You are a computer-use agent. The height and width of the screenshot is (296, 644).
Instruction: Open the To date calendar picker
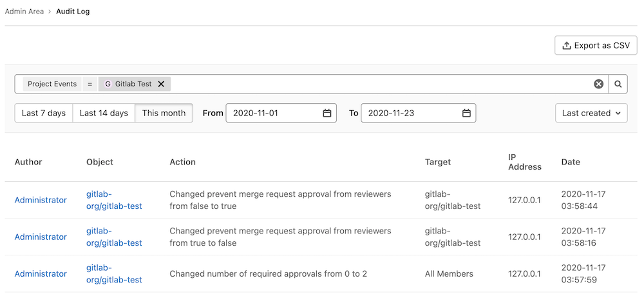[466, 113]
